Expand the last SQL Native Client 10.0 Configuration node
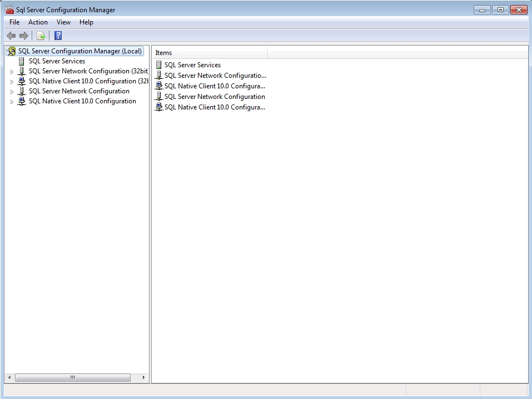The width and height of the screenshot is (532, 399). pos(12,102)
